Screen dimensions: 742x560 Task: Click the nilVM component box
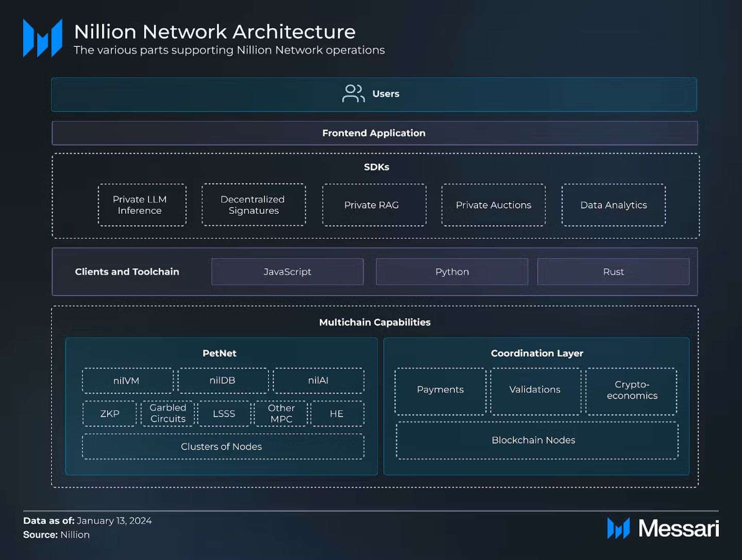click(127, 381)
